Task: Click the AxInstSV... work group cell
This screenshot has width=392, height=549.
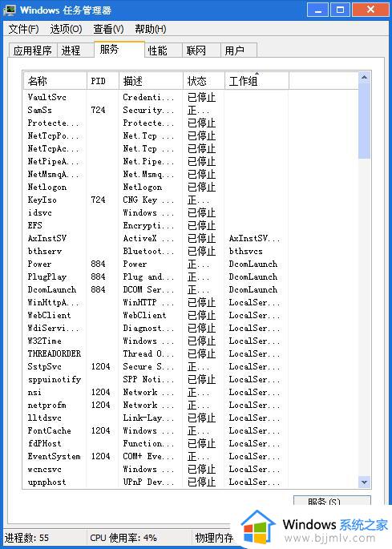Action: coord(255,239)
